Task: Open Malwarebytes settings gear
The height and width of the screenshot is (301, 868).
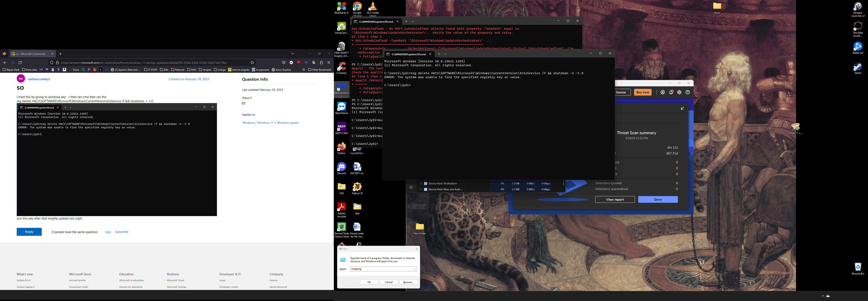Action: (679, 92)
